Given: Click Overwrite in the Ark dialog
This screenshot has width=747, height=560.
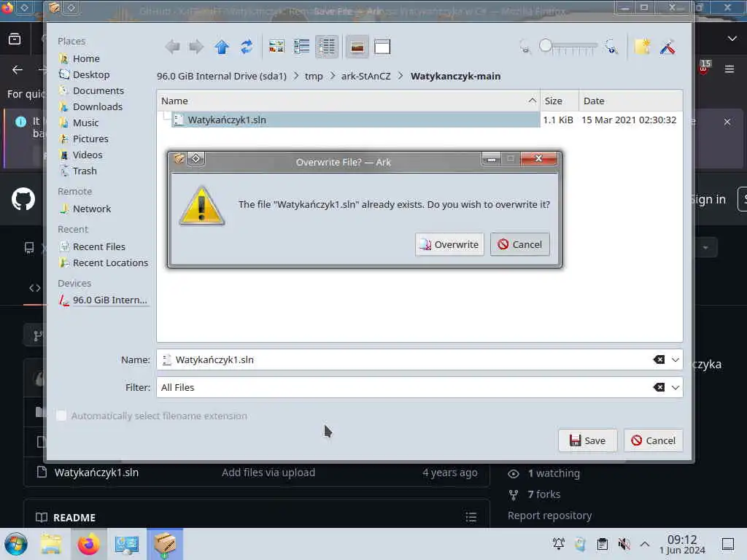Looking at the screenshot, I should 449,244.
